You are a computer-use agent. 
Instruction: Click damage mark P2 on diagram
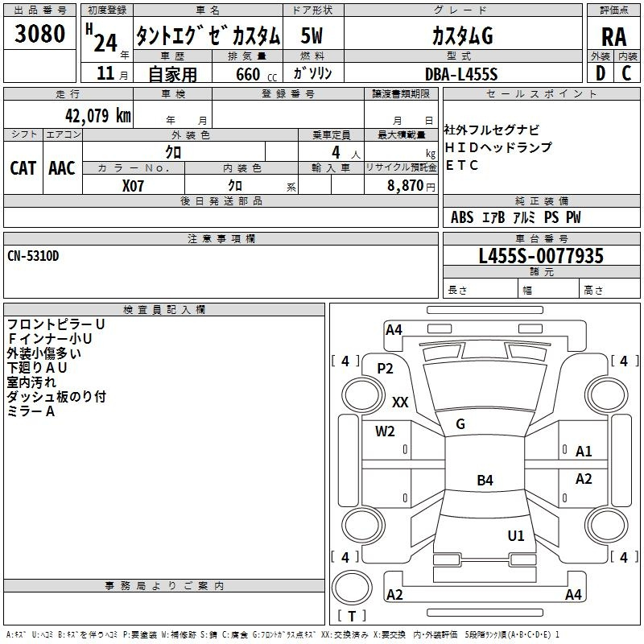386,369
